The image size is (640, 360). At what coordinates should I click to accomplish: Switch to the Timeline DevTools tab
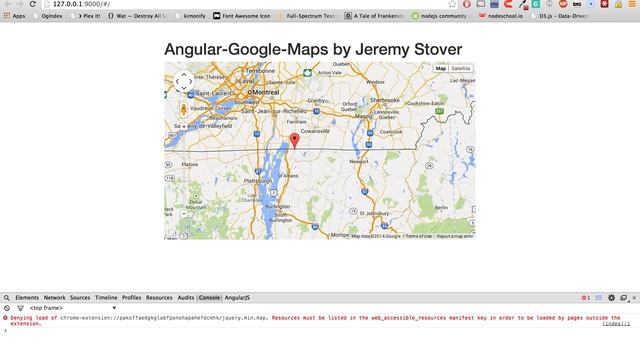[x=106, y=298]
